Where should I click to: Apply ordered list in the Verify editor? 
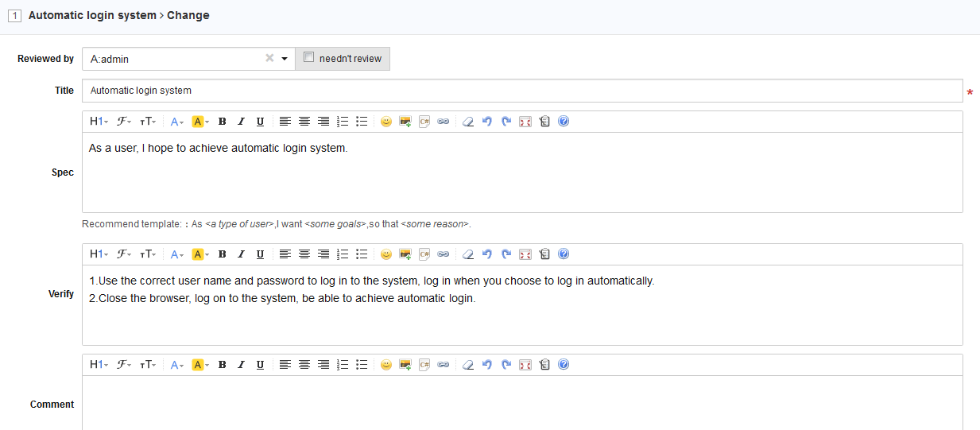[x=343, y=254]
